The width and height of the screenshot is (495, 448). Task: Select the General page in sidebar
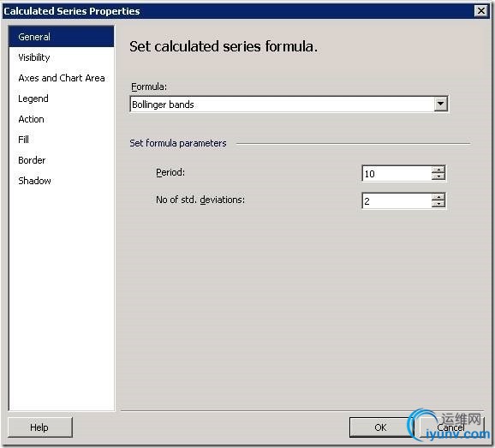point(62,37)
